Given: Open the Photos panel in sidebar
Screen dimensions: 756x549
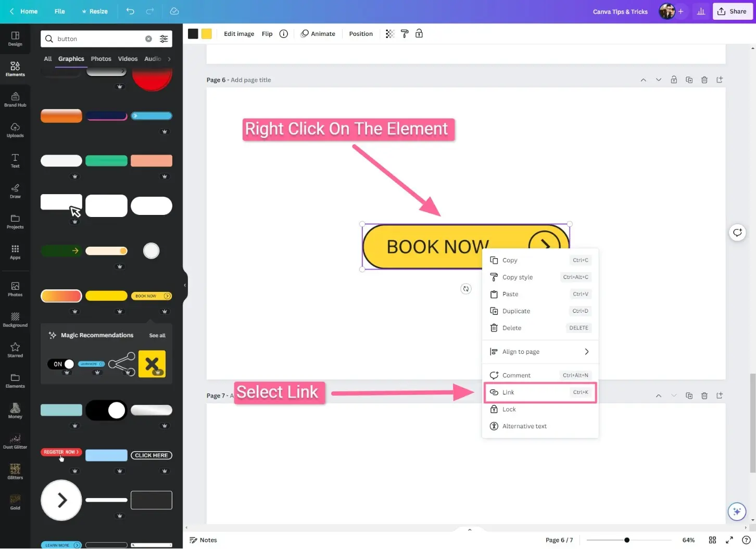Looking at the screenshot, I should pyautogui.click(x=15, y=289).
